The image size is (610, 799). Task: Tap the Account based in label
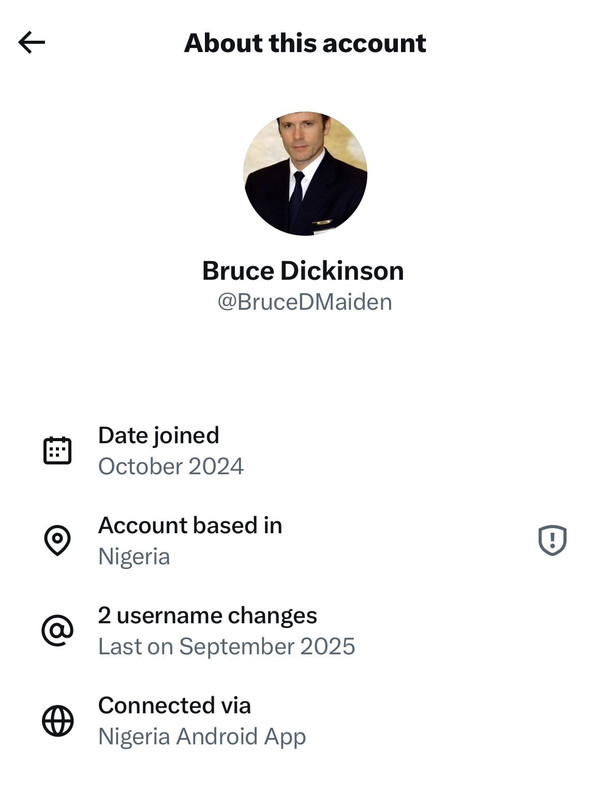point(190,525)
